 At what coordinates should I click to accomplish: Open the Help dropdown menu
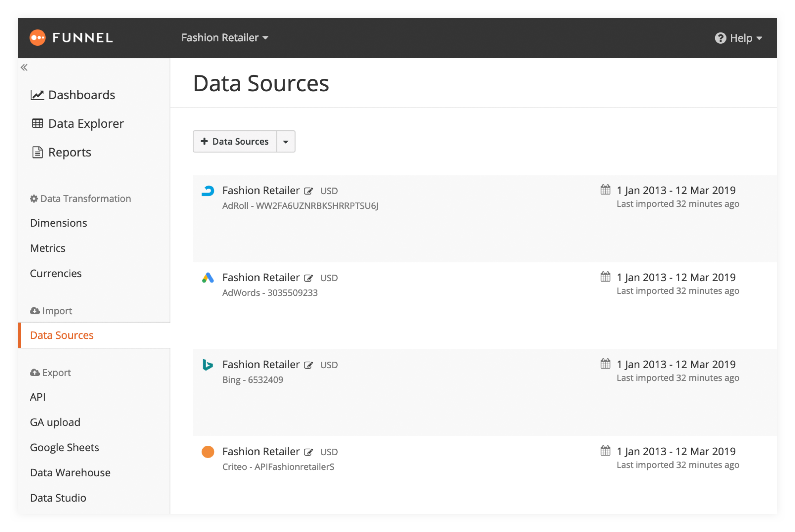tap(739, 38)
